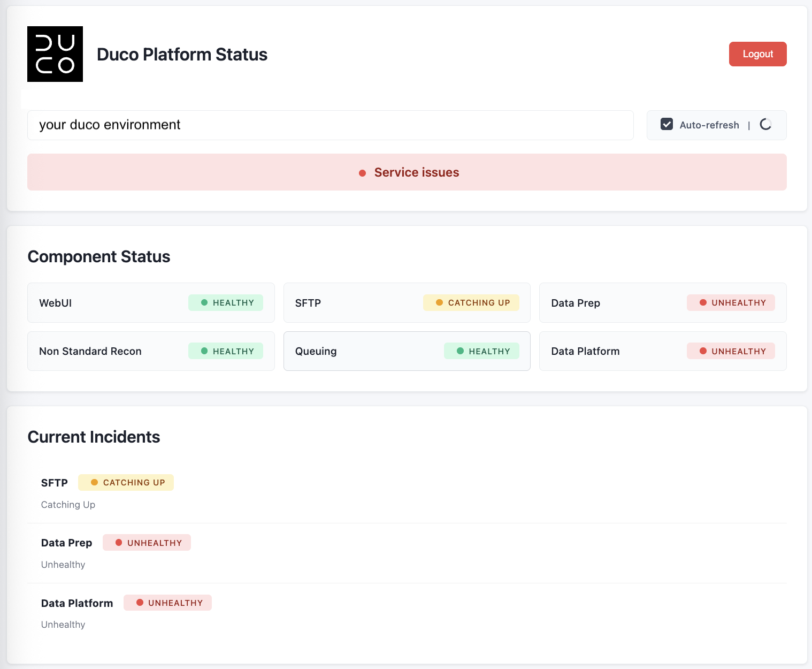Click the Catching Up badge in SFTP card

coord(471,302)
